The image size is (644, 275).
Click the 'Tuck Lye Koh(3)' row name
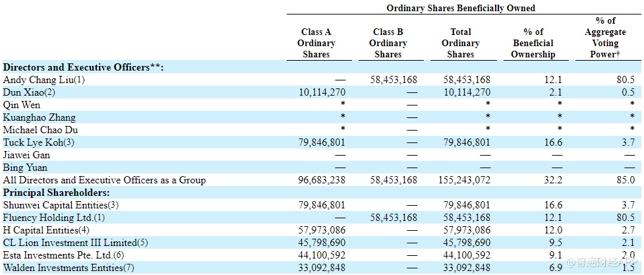39,142
